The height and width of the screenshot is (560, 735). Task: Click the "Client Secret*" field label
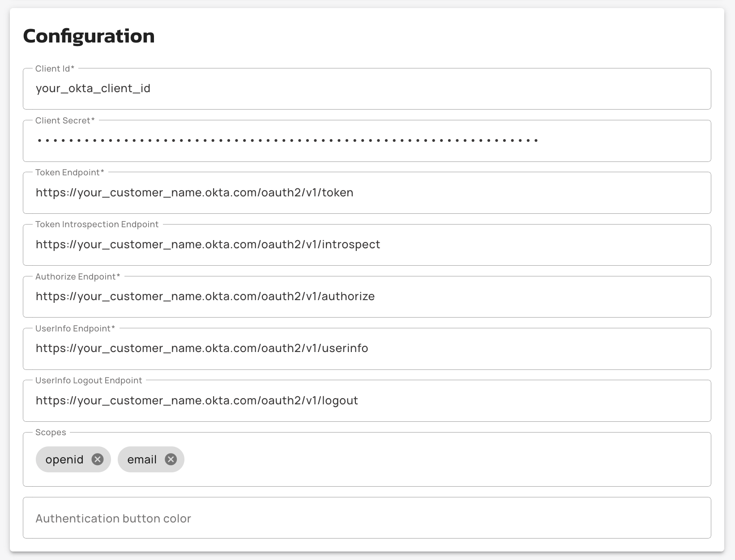coord(65,120)
